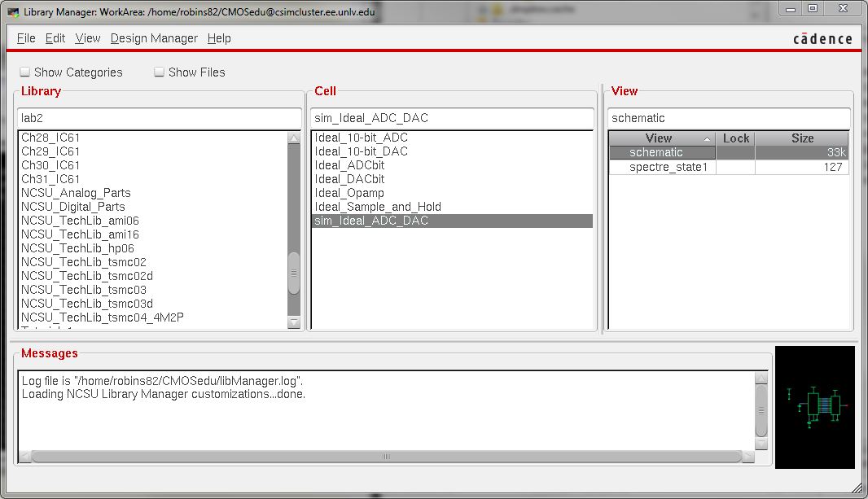The height and width of the screenshot is (499, 868).
Task: Enable Show Files
Action: pyautogui.click(x=159, y=72)
